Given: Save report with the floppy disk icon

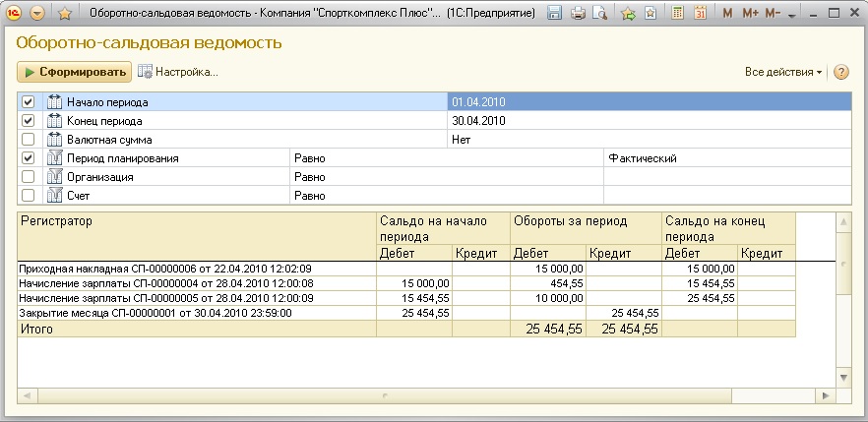Looking at the screenshot, I should pos(554,13).
